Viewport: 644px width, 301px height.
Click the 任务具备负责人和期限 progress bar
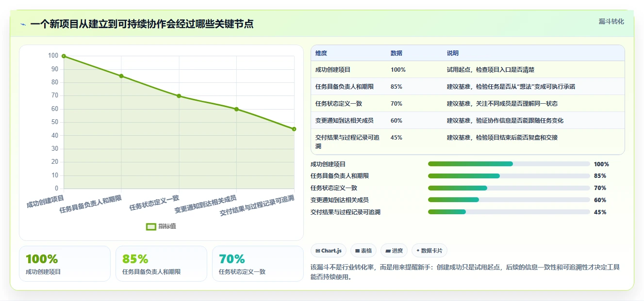click(509, 176)
